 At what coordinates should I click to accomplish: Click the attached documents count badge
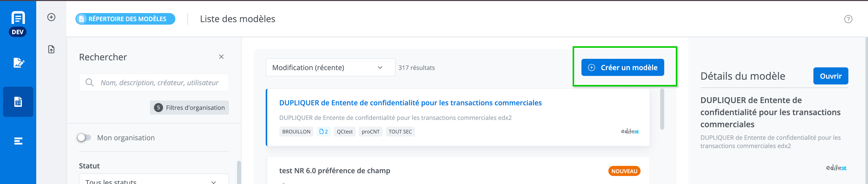(324, 131)
